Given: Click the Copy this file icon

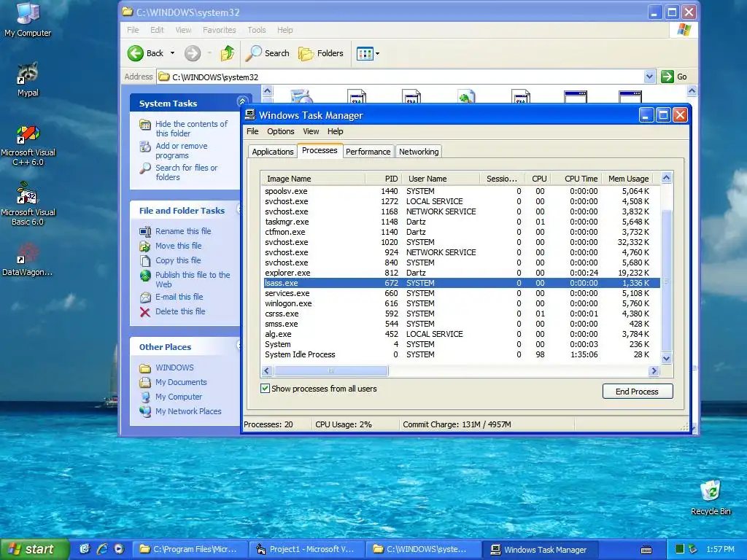Looking at the screenshot, I should (145, 261).
